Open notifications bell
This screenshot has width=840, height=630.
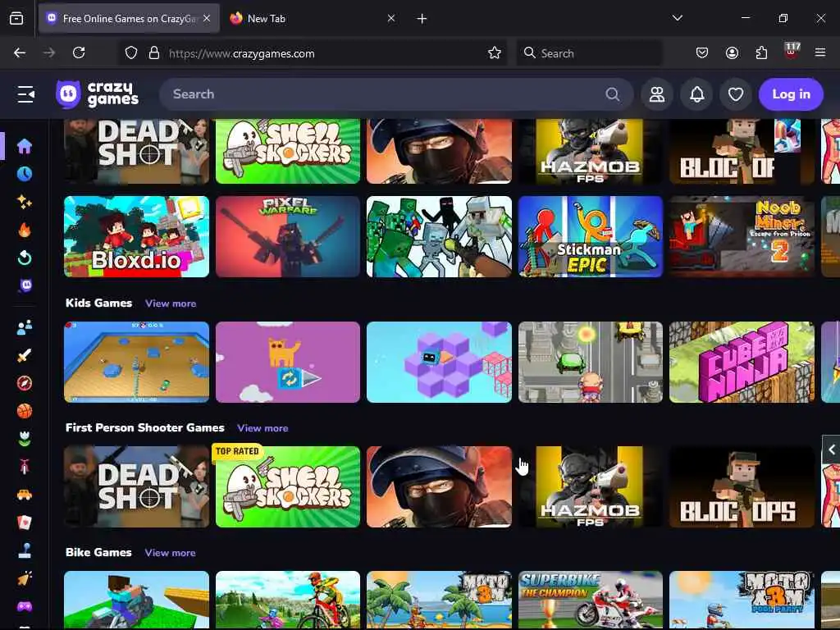click(696, 94)
